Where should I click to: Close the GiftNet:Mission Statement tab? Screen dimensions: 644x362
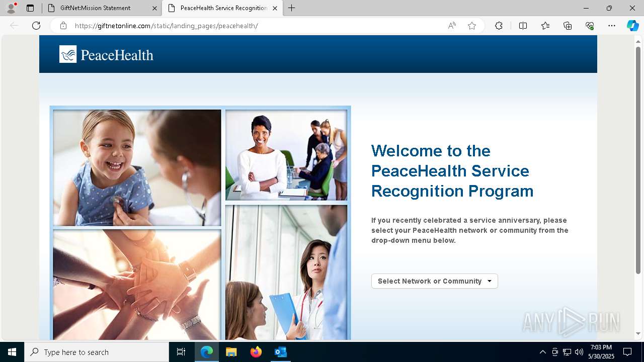click(154, 8)
